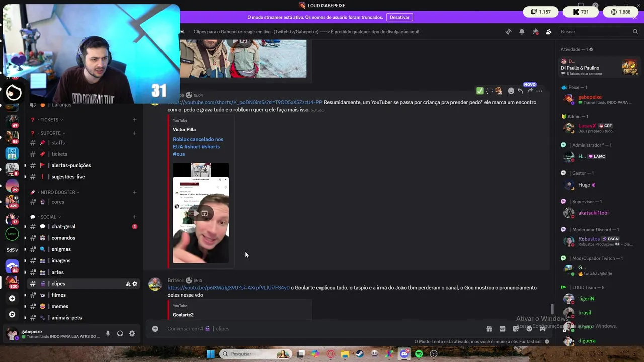Viewport: 644px width, 362px height.
Task: Open the emoji reaction picker on message
Action: click(511, 91)
